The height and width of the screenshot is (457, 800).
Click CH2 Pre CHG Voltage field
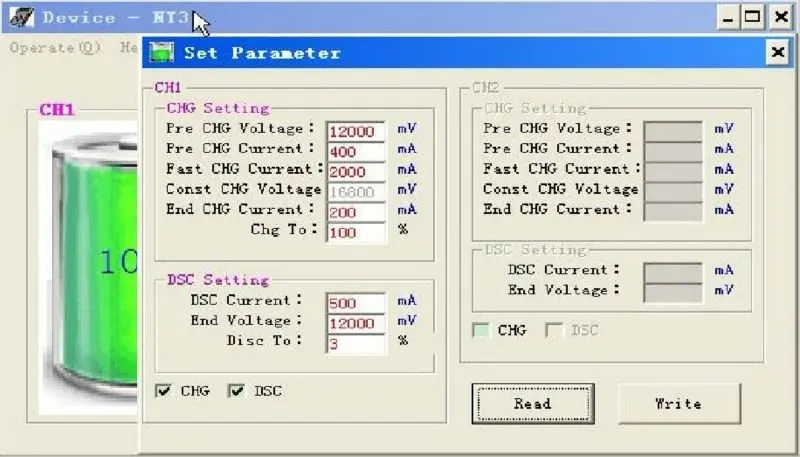(673, 131)
